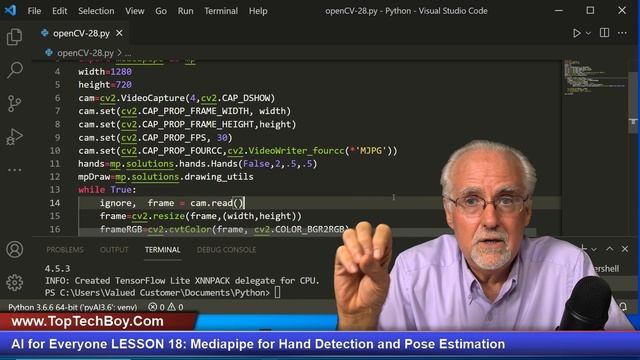Switch to the PROBLEMS panel tab

[x=64, y=250]
